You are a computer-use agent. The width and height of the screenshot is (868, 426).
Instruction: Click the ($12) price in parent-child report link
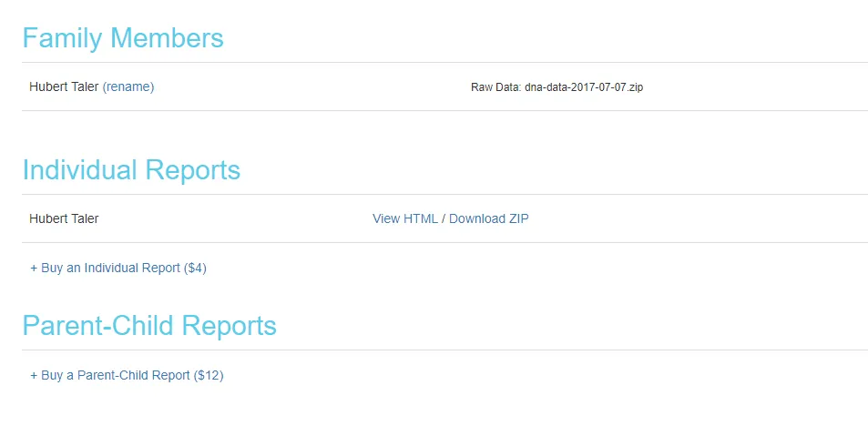coord(209,375)
